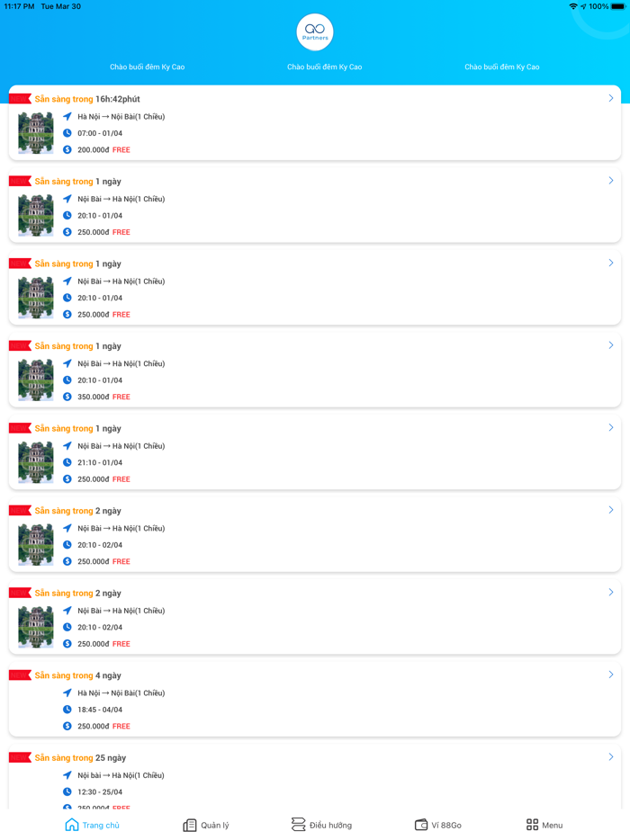Tap thumbnail of 21:10 - 01/04 trip
The image size is (630, 840).
click(36, 462)
